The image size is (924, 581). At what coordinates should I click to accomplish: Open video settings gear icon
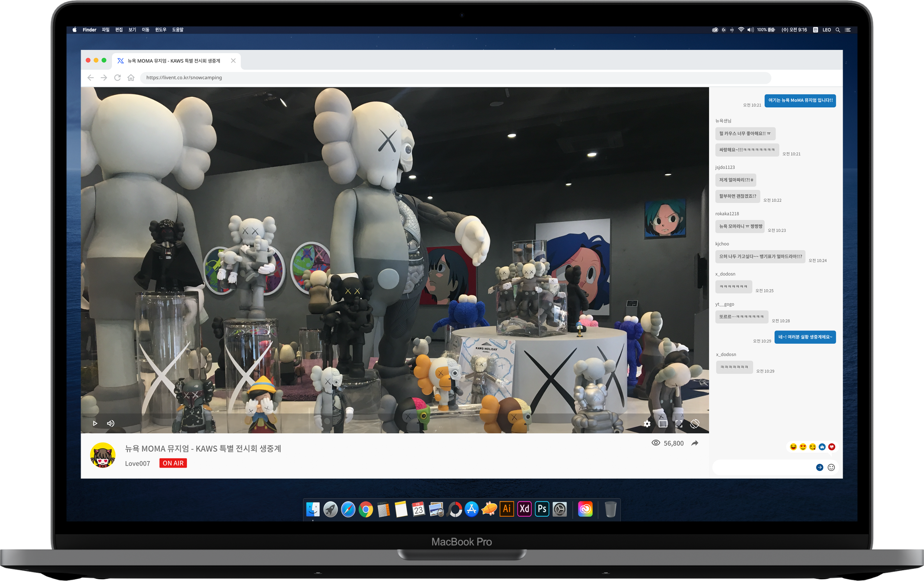click(647, 424)
